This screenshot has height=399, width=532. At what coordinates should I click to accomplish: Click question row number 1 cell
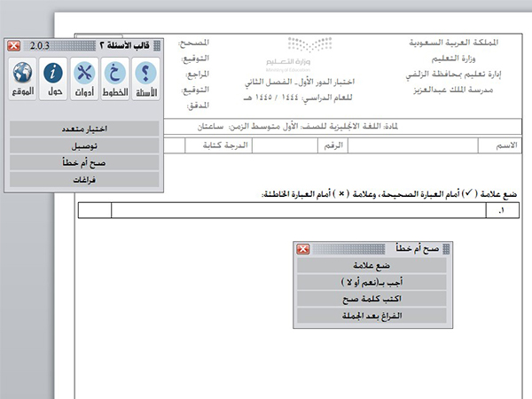[x=505, y=210]
